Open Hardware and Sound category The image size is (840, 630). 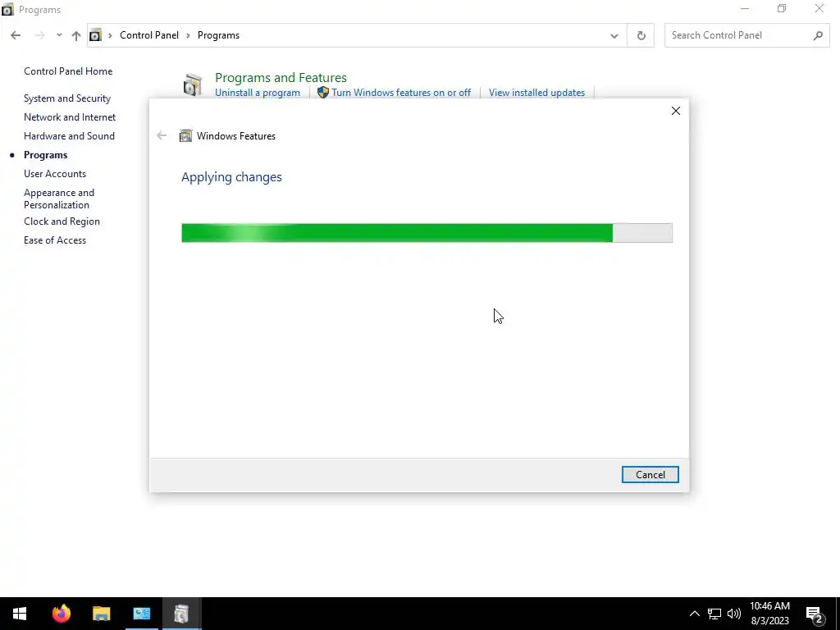click(x=69, y=136)
